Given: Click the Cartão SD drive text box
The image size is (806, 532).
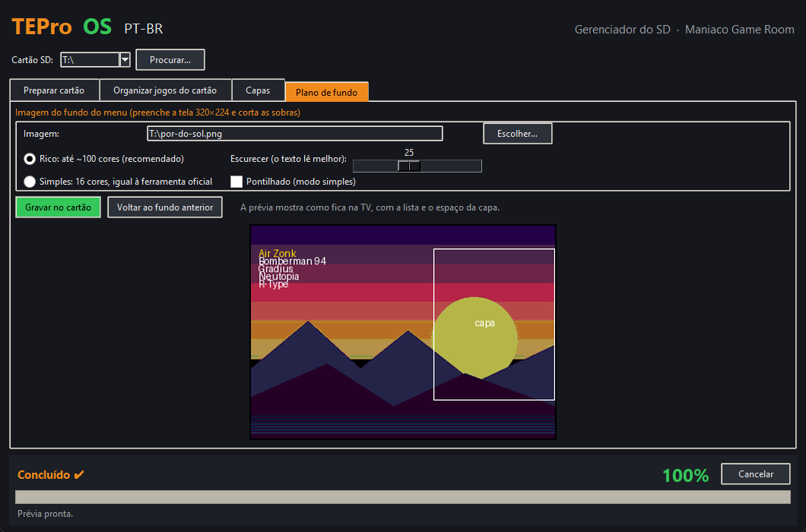Looking at the screenshot, I should [90, 59].
